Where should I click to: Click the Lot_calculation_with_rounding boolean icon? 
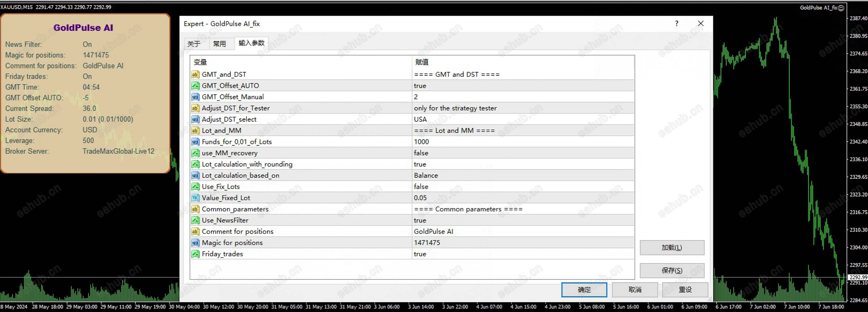pyautogui.click(x=195, y=164)
